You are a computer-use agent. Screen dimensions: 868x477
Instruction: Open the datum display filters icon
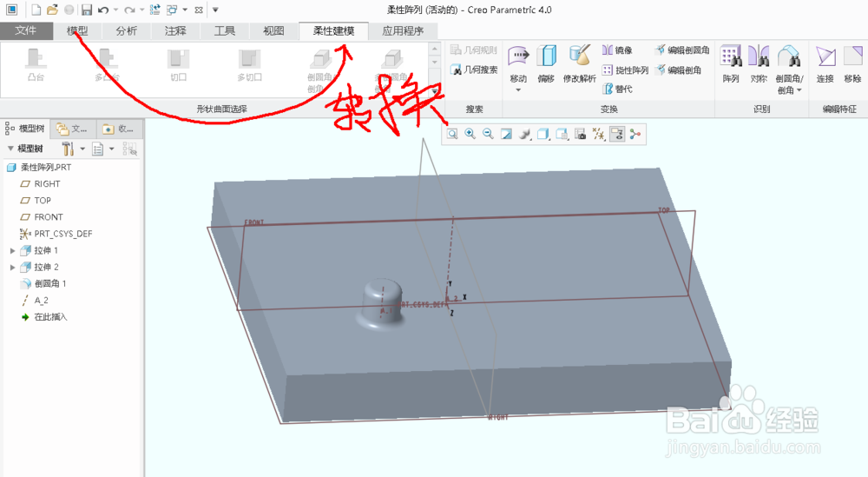point(598,134)
